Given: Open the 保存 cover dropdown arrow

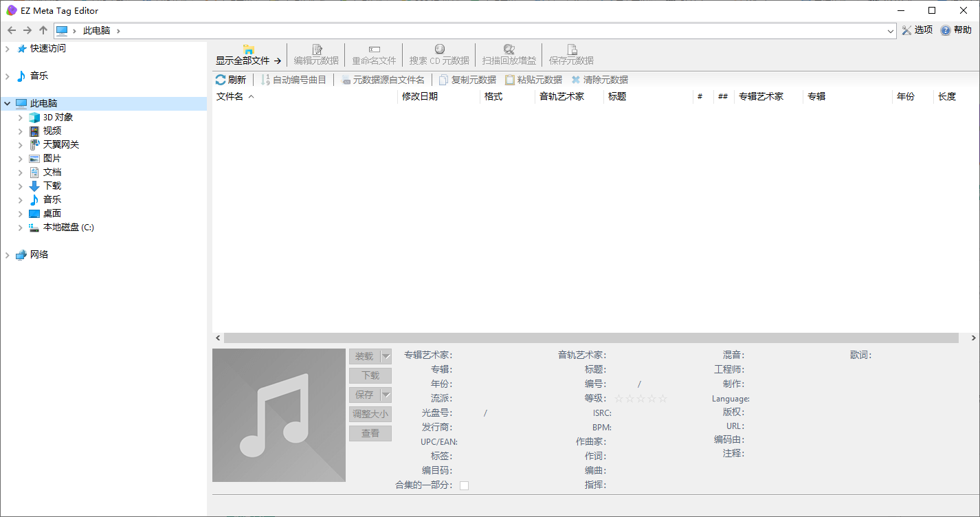Looking at the screenshot, I should click(x=386, y=395).
